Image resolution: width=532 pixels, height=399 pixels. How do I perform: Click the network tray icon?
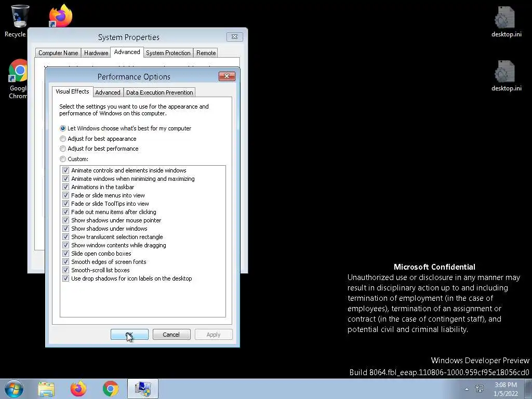(480, 389)
